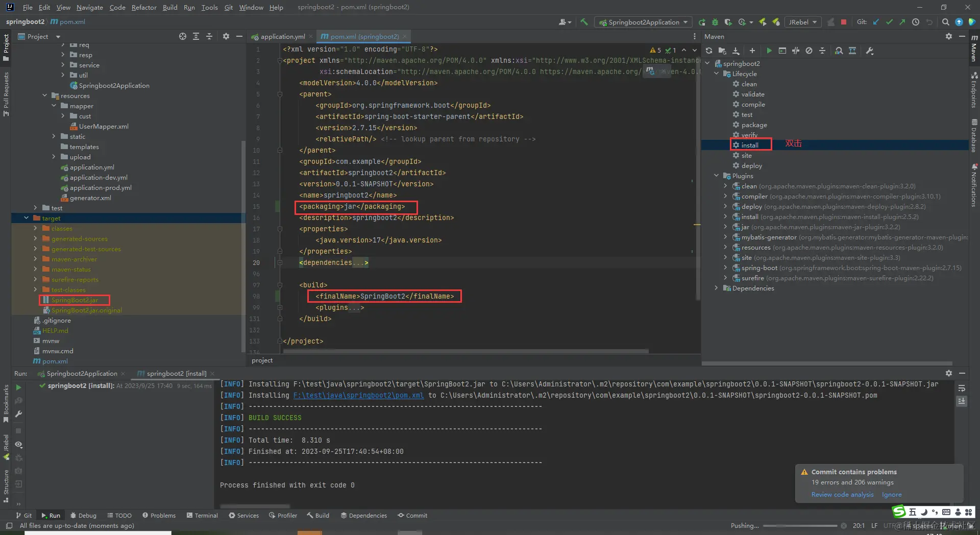The image size is (980, 535).
Task: Click Download Sources and Documentation icon
Action: pos(736,51)
